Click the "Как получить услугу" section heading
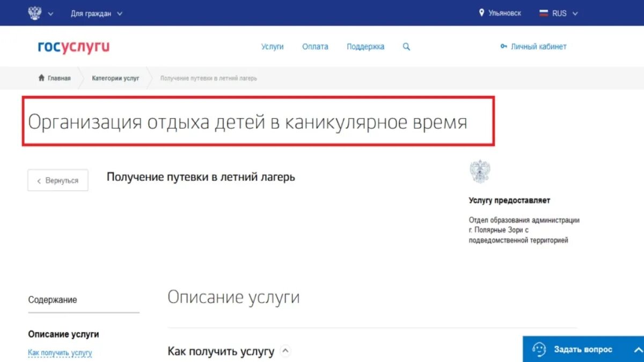 221,352
